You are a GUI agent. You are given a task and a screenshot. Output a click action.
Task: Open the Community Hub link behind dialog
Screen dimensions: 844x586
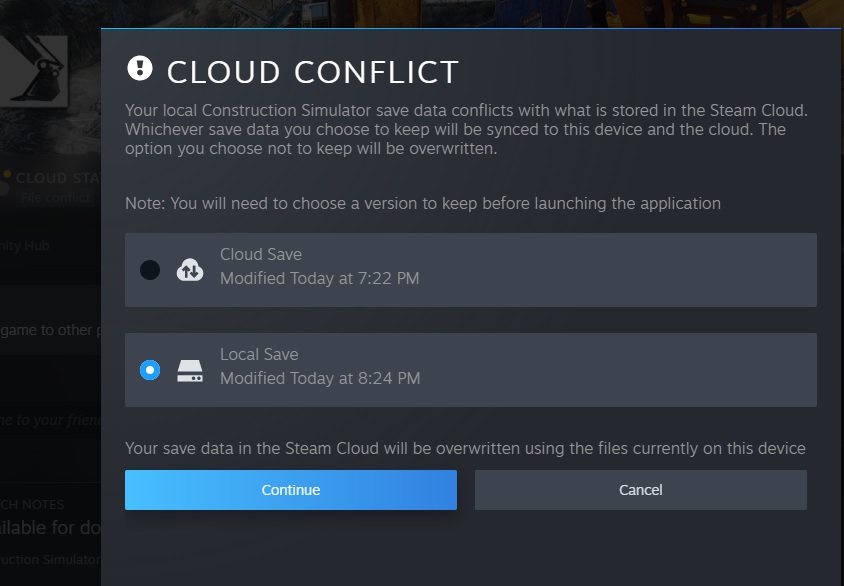[25, 245]
